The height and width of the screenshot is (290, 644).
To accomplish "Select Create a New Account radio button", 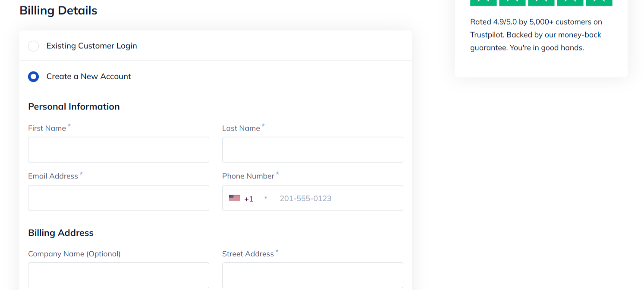I will 33,77.
